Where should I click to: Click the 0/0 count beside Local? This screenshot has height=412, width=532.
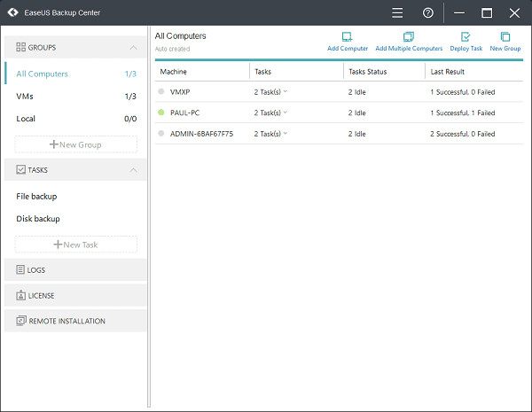[x=130, y=119]
